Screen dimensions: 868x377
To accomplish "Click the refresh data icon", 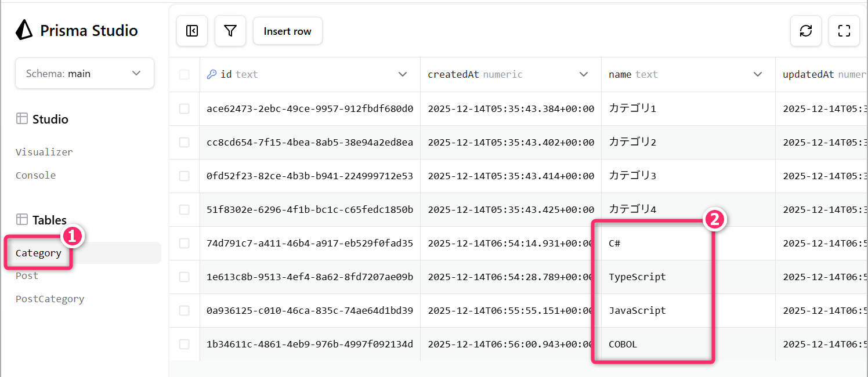I will coord(805,31).
